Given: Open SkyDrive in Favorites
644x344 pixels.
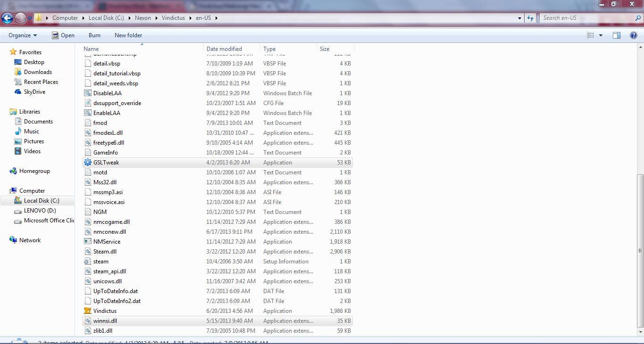Looking at the screenshot, I should [34, 92].
